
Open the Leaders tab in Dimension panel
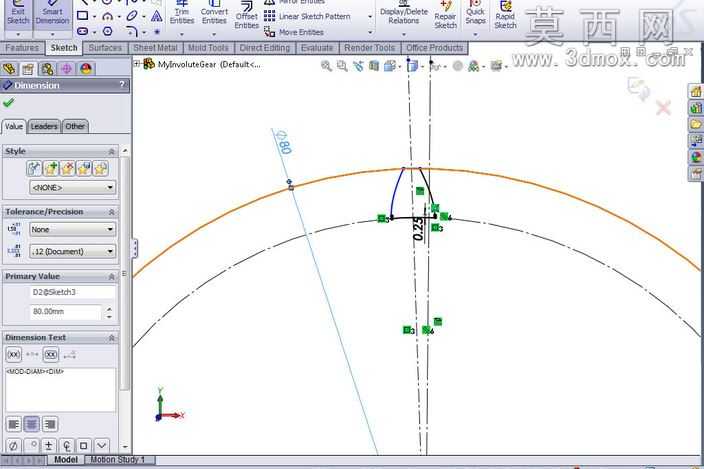click(x=44, y=127)
